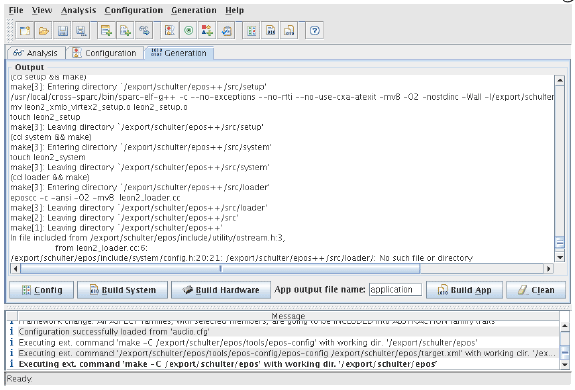Click the add table row toolbar icon
Screen dimensions: 575x390
pyautogui.click(x=106, y=31)
